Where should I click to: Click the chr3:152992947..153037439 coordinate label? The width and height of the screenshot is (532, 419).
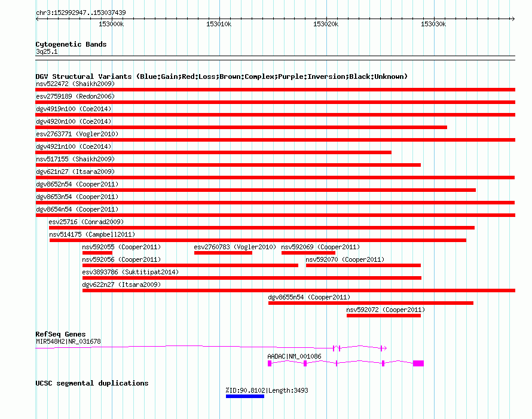[x=81, y=13]
